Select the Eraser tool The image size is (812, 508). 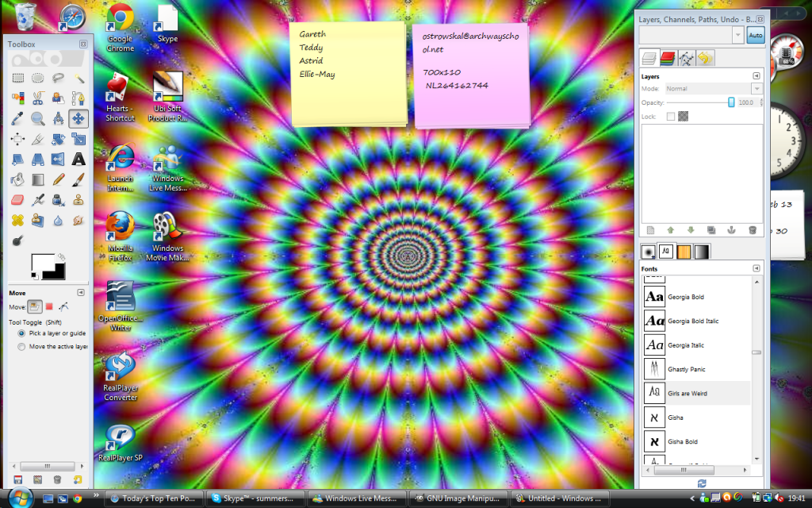click(17, 199)
